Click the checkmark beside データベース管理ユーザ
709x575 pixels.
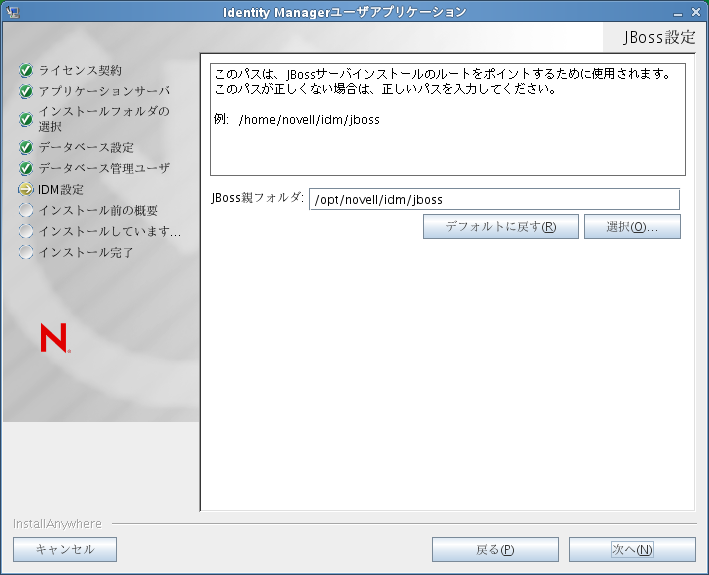[x=26, y=168]
